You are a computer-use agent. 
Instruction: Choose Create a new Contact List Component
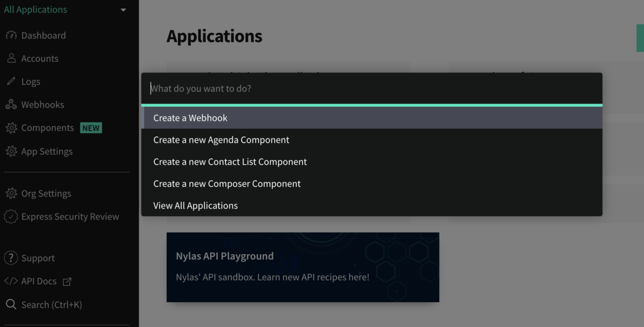(371, 161)
